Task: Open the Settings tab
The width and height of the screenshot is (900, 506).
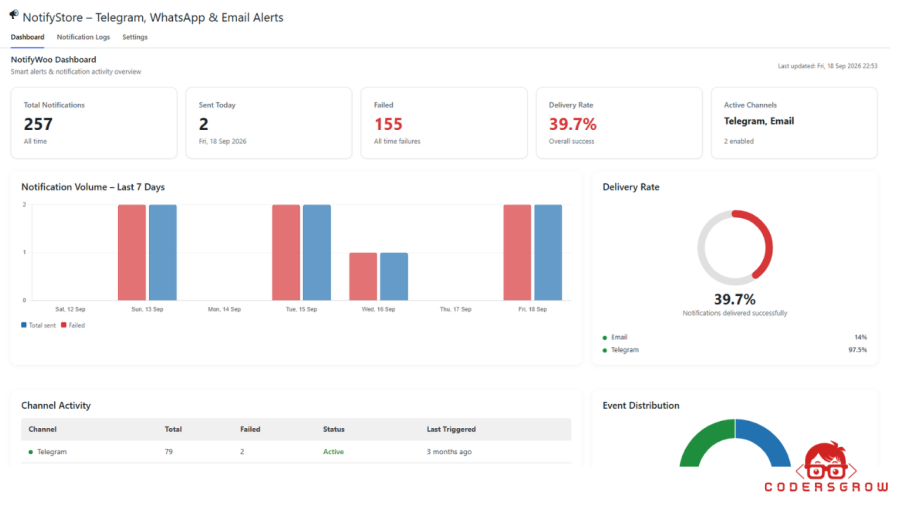Action: pos(135,37)
